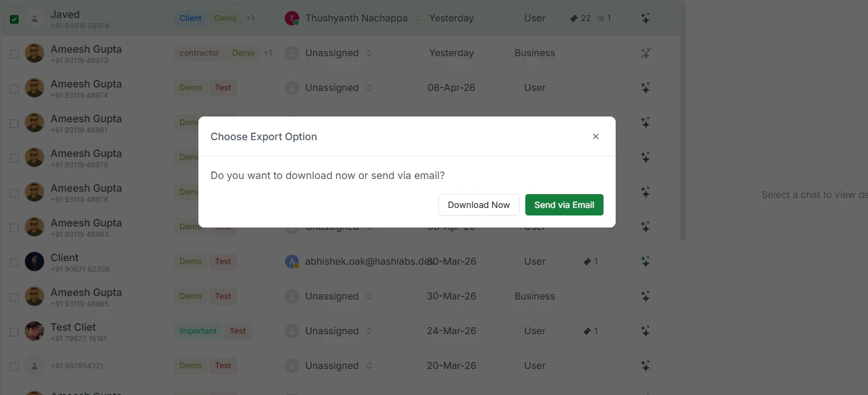
Task: Expand the Unassigned dropdown for Ameesh Gupta 48974
Action: [369, 87]
